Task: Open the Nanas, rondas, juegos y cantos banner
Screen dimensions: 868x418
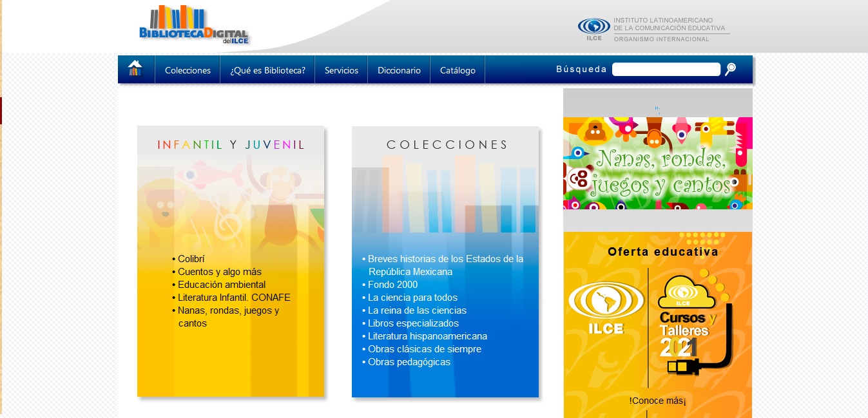Action: [657, 162]
